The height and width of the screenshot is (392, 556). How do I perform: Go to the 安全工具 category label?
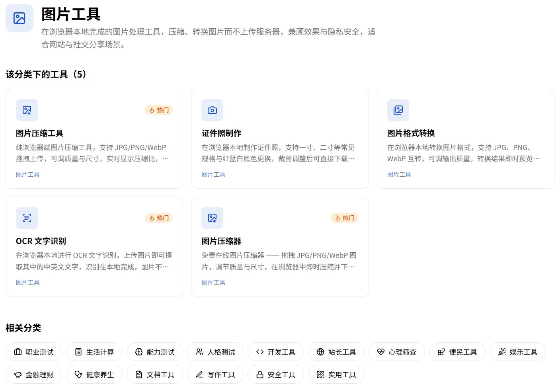pyautogui.click(x=282, y=374)
